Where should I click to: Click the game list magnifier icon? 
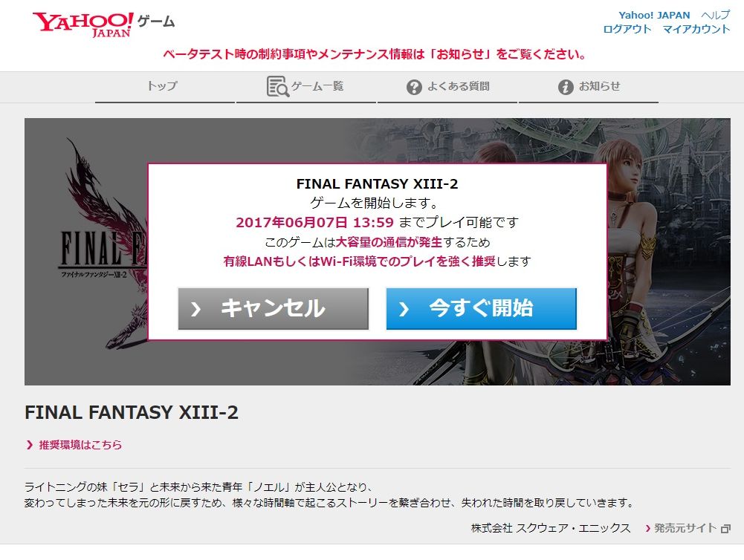pyautogui.click(x=277, y=86)
